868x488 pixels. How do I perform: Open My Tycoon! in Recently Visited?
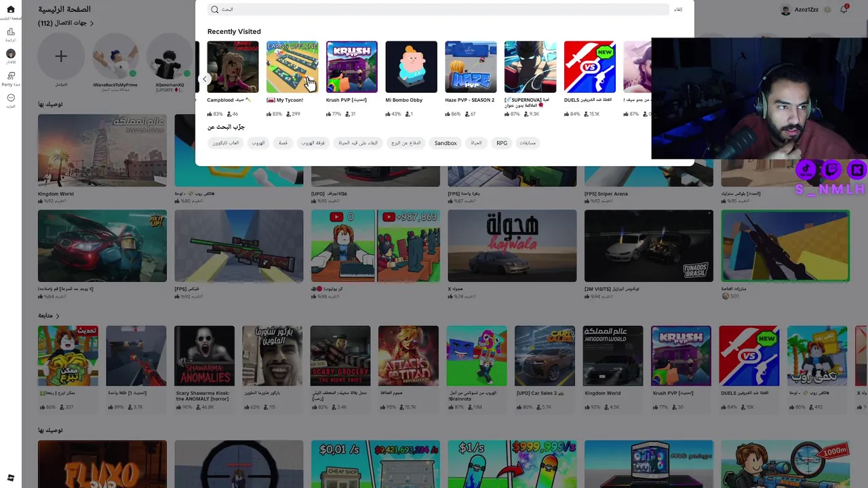point(292,66)
